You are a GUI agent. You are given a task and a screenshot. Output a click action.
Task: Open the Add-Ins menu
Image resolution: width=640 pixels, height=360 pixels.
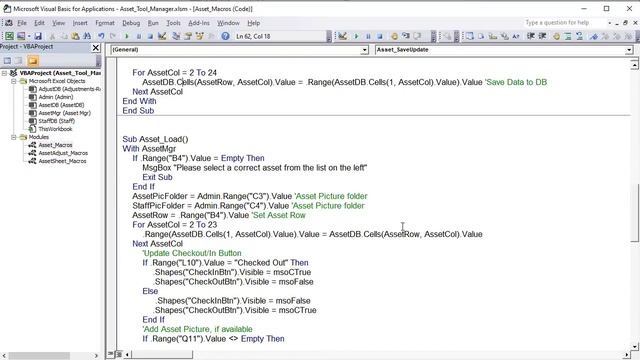[199, 23]
